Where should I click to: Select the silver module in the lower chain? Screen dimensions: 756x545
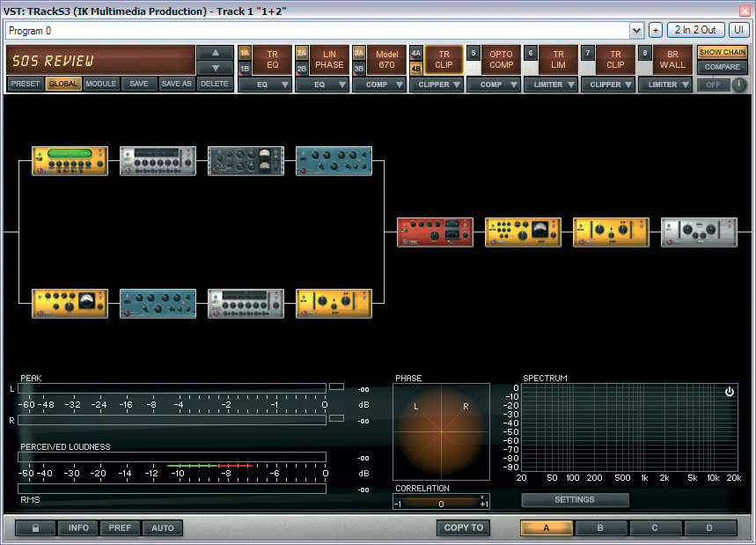tap(246, 304)
